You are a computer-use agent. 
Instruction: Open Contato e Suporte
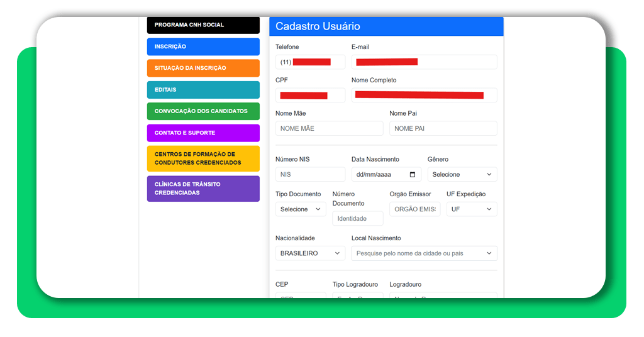(x=203, y=133)
